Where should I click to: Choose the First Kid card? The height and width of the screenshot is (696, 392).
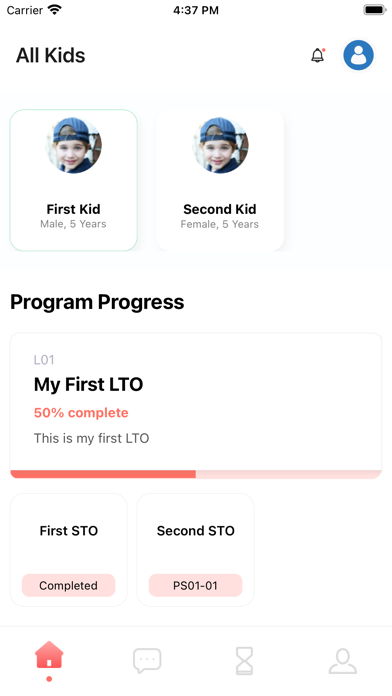point(74,180)
